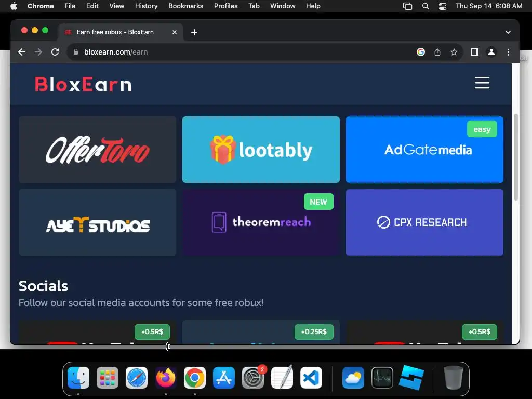Screen dimensions: 532x399
Task: Open Control Center in menu bar
Action: 443,6
